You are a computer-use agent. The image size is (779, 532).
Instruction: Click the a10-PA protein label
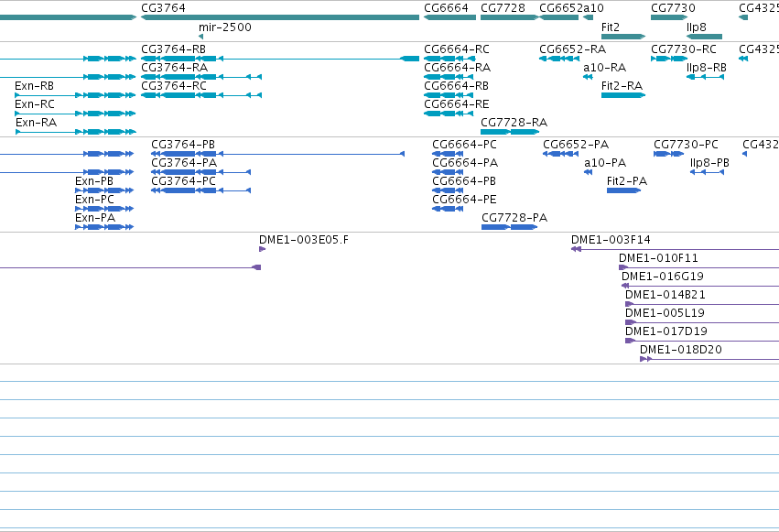tap(605, 163)
